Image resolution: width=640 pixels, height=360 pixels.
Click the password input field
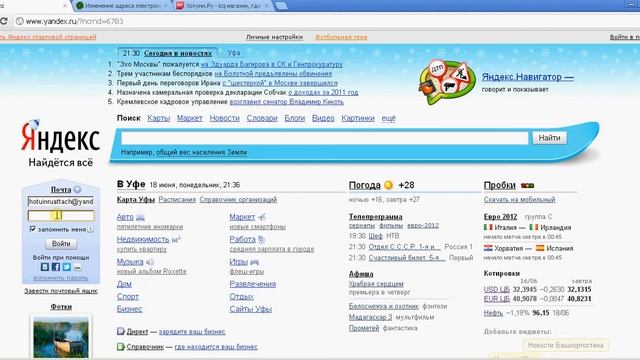coord(61,216)
